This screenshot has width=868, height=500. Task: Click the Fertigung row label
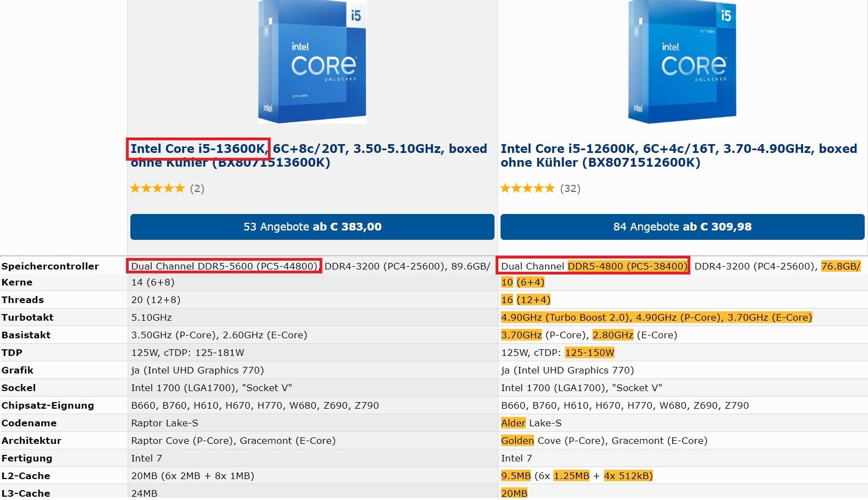coord(27,458)
